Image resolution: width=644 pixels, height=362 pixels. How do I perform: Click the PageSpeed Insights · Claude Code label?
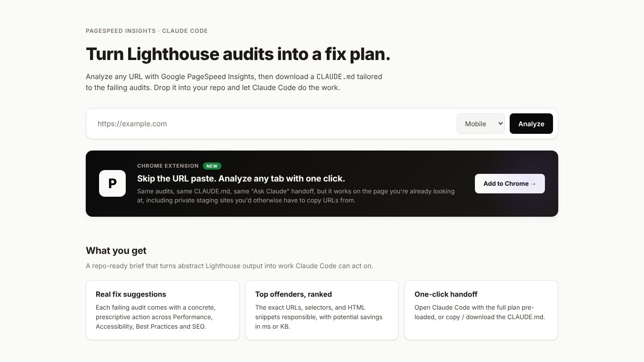147,31
